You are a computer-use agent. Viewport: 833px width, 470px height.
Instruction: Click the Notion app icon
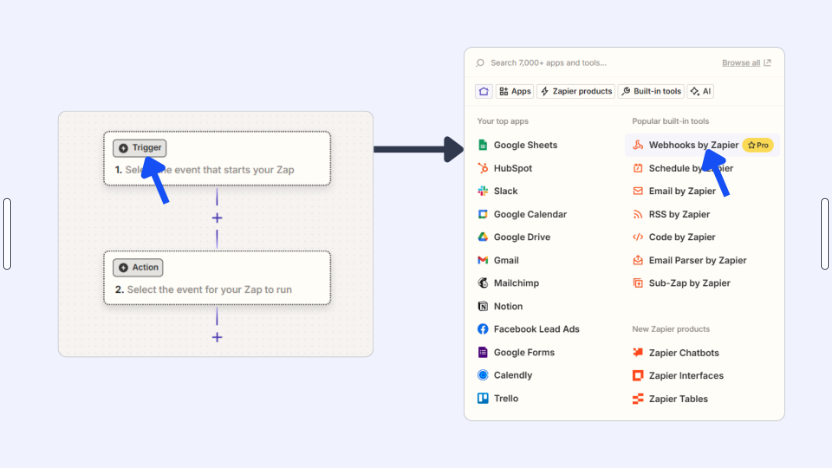pos(483,306)
